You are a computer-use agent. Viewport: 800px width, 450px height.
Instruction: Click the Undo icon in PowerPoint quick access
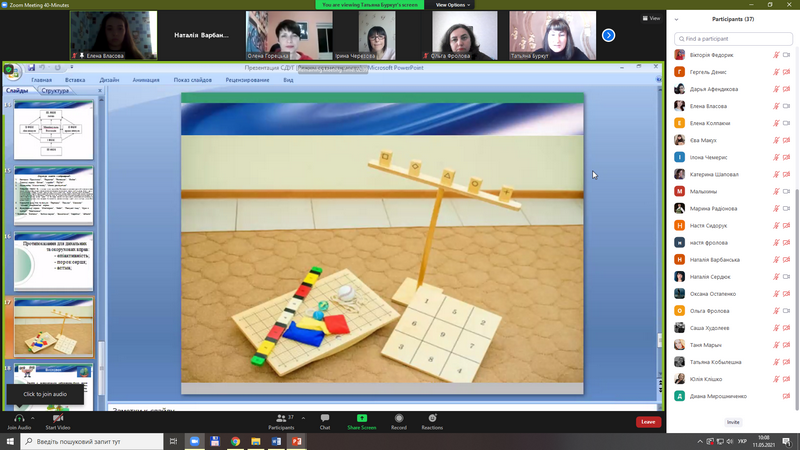43,67
